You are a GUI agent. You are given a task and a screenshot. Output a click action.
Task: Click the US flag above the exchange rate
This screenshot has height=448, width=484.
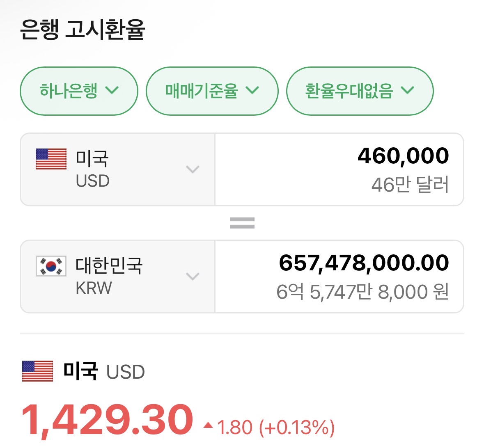point(37,371)
